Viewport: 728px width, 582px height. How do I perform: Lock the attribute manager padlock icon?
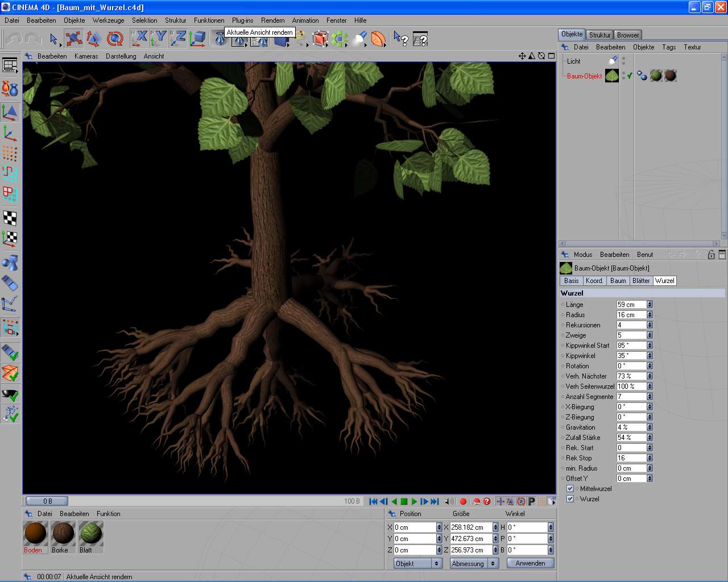[711, 255]
